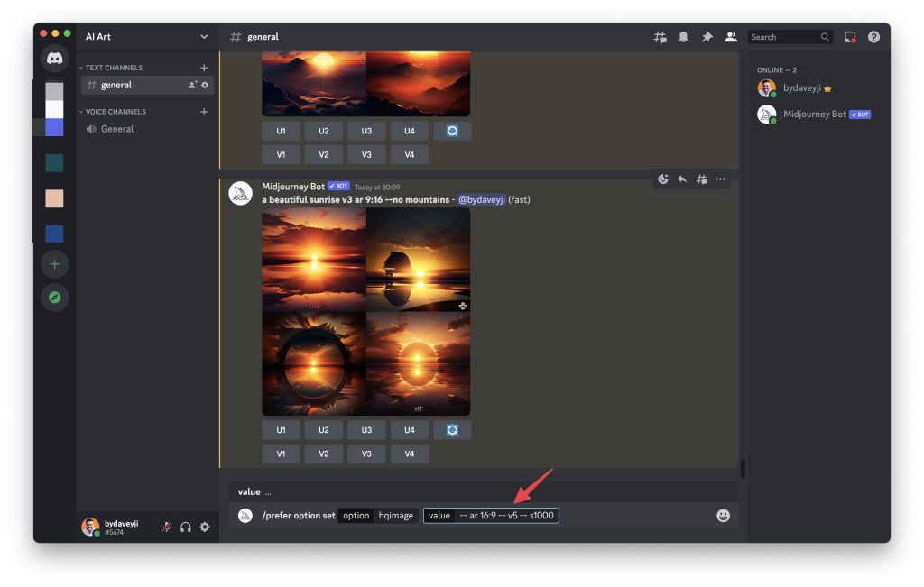Click the option hqimage parameter

coord(378,516)
